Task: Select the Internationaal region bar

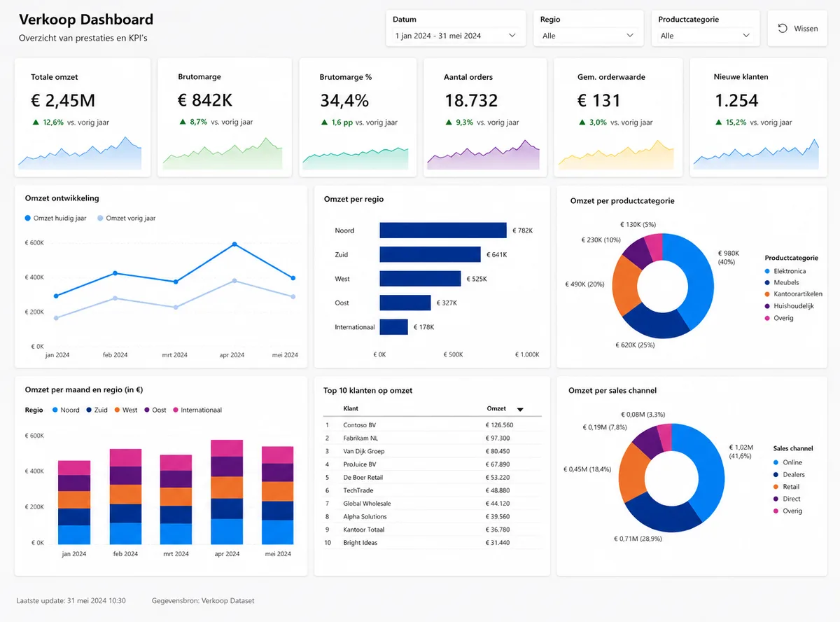Action: pyautogui.click(x=394, y=327)
